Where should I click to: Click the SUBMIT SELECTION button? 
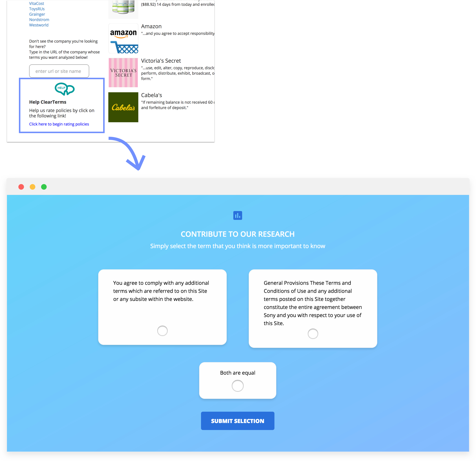click(x=238, y=421)
